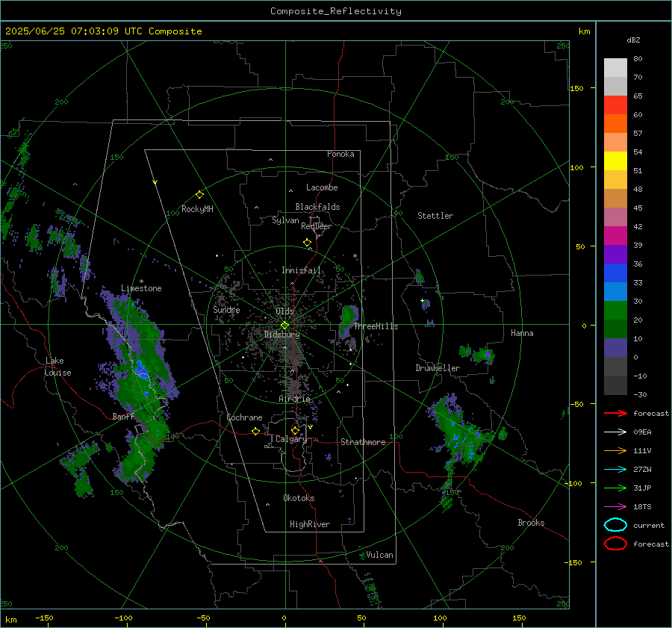Viewport: 672px width, 628px height.
Task: Click the -30 value in dBZ legend
Action: (x=641, y=394)
